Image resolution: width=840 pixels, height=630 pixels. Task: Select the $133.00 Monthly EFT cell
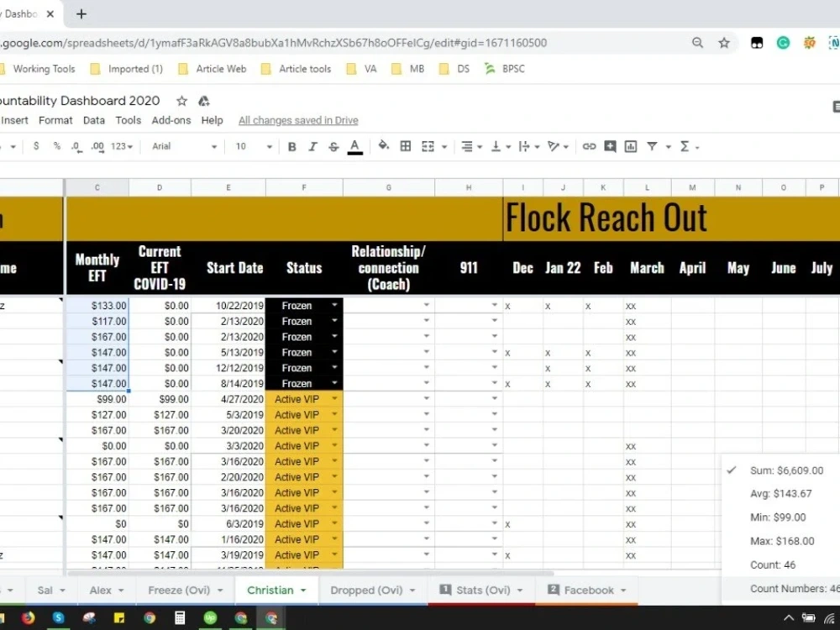[97, 306]
